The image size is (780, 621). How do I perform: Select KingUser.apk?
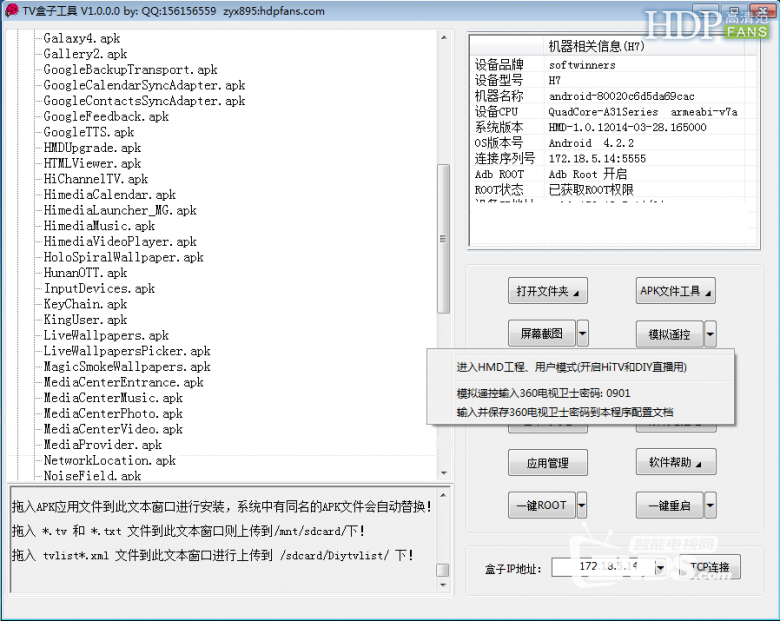point(85,319)
